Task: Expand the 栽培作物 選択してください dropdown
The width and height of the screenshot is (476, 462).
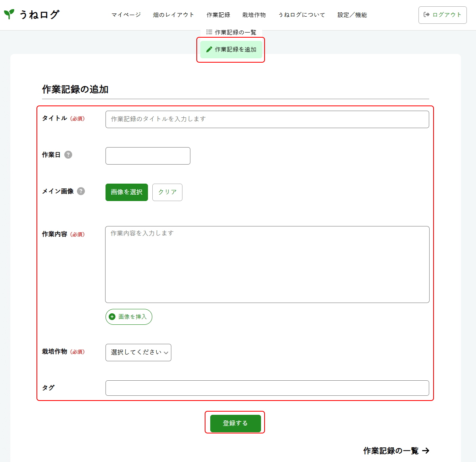Action: click(x=138, y=353)
